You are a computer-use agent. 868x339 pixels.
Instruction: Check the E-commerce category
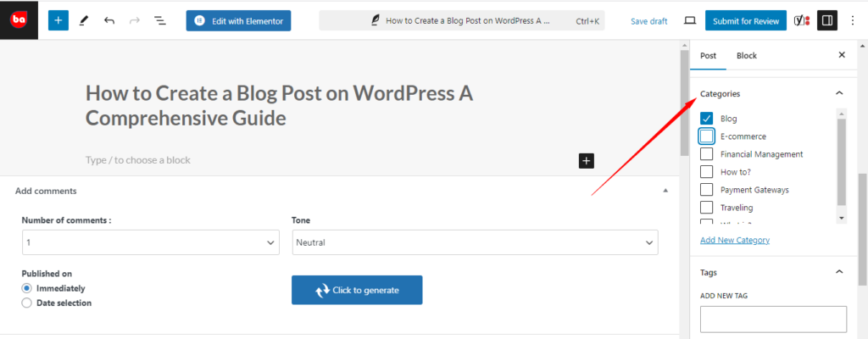click(706, 136)
